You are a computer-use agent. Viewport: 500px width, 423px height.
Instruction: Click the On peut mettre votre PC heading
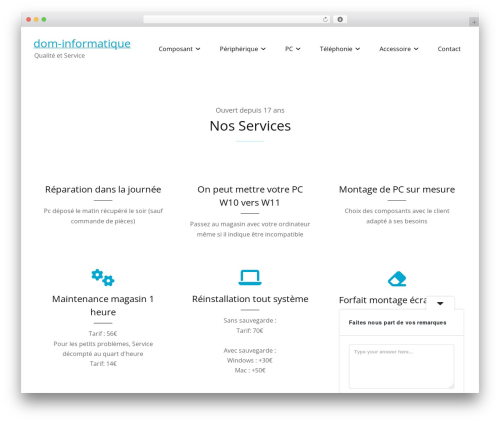(250, 196)
